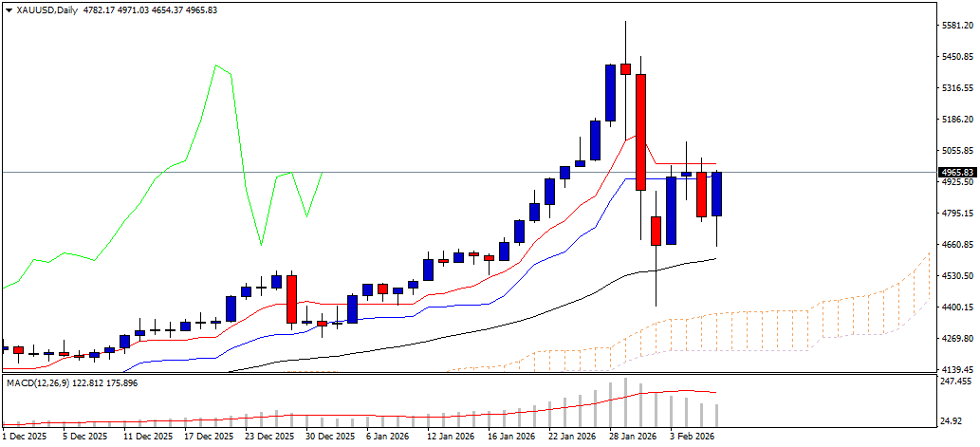Screen dimensions: 980x447
Task: Select the 28 Jan 2026 date label
Action: coord(632,435)
